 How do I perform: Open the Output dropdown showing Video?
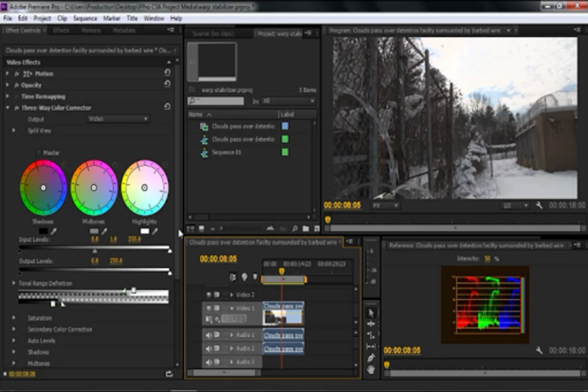pyautogui.click(x=118, y=119)
